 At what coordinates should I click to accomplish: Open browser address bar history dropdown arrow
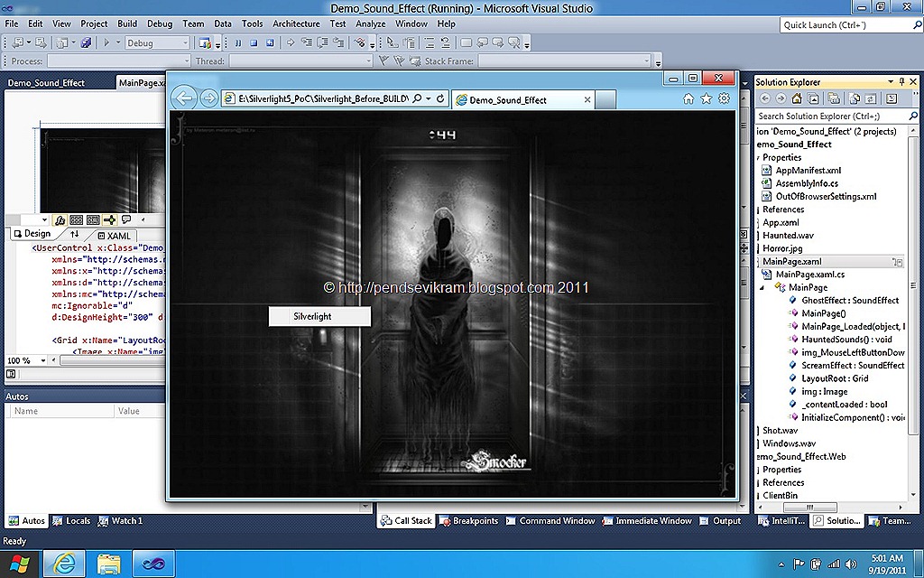pos(429,99)
